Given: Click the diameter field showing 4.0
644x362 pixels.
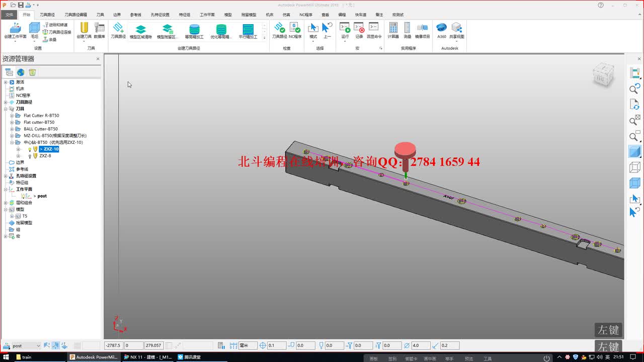Looking at the screenshot, I should coord(421,346).
